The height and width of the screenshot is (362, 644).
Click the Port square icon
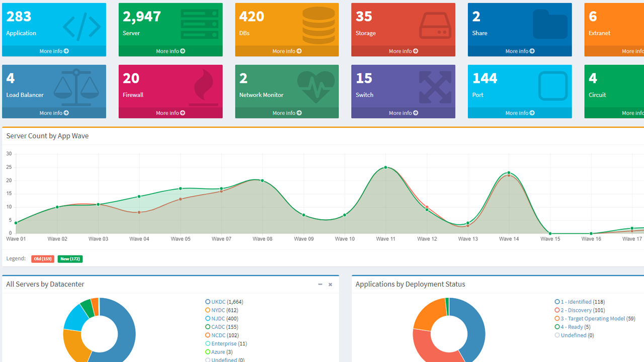[x=553, y=86]
